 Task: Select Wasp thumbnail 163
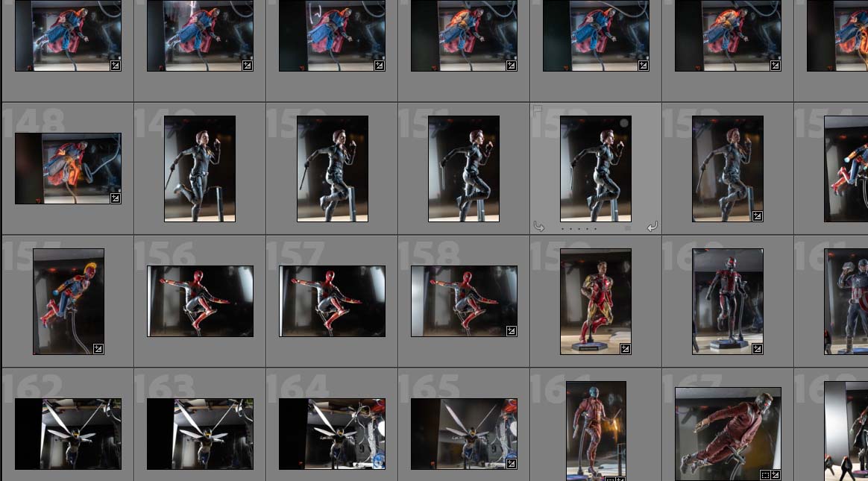coord(201,434)
